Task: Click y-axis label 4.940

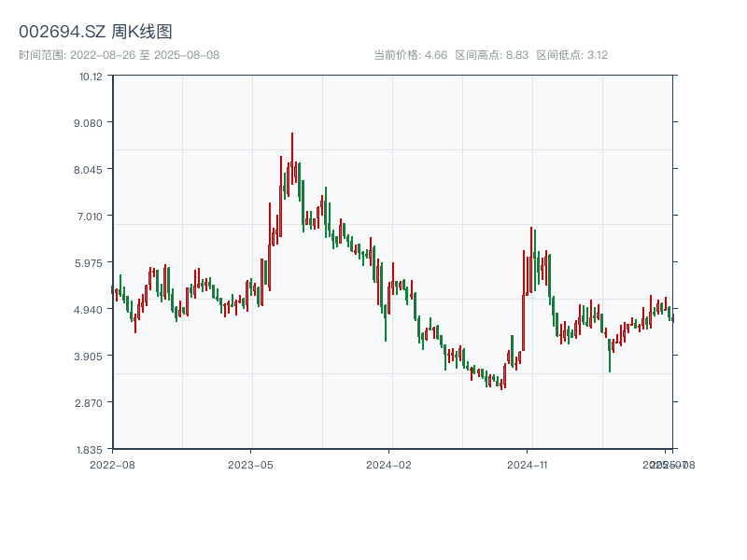Action: tap(88, 310)
